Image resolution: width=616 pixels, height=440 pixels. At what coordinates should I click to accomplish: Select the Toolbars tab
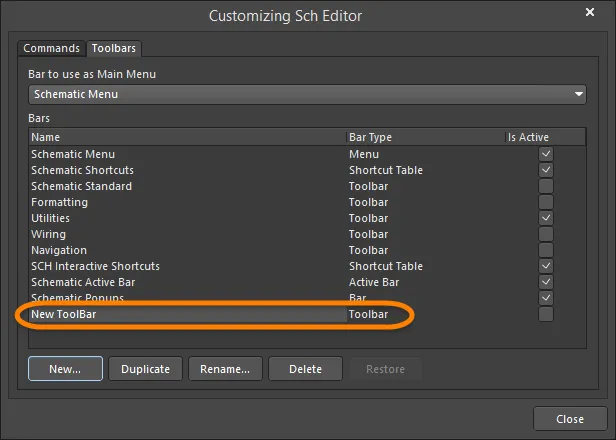click(114, 48)
